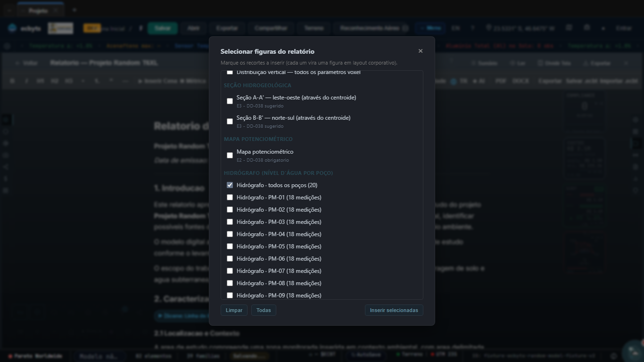Viewport: 644px width, 362px height.
Task: Click Voltar in the background report header
Action: pos(27,63)
